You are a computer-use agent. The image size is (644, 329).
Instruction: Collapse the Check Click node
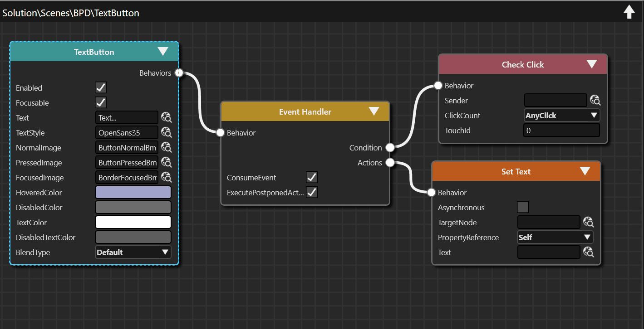click(x=592, y=64)
